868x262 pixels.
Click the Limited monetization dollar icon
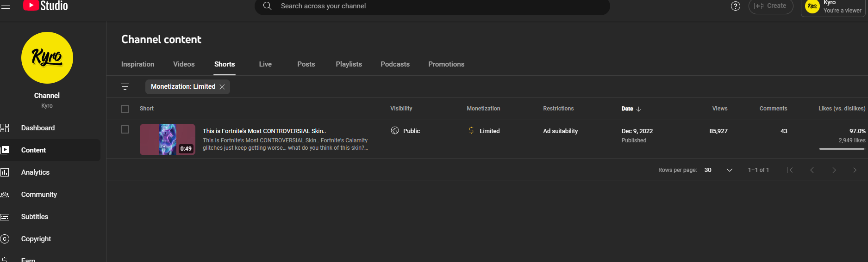tap(471, 131)
